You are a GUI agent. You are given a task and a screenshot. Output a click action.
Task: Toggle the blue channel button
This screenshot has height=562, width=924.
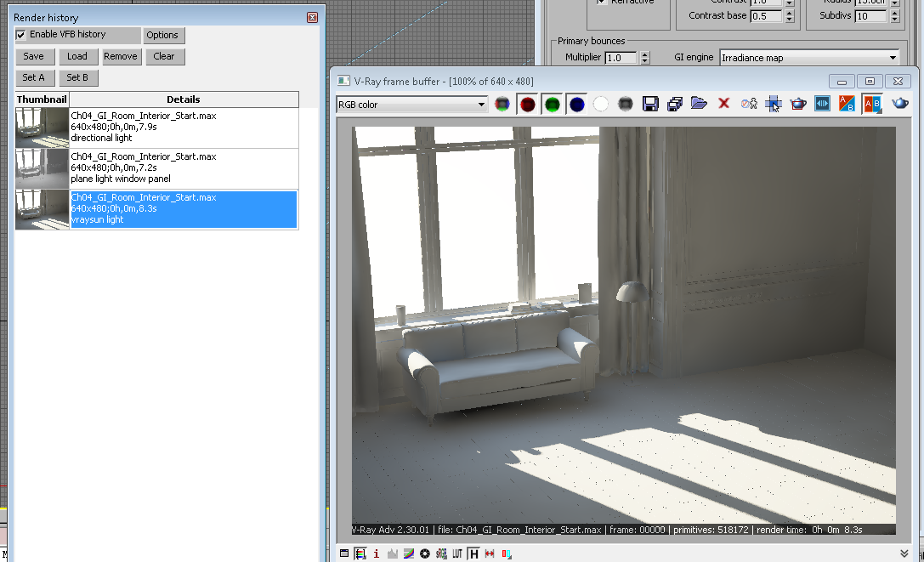pos(577,105)
